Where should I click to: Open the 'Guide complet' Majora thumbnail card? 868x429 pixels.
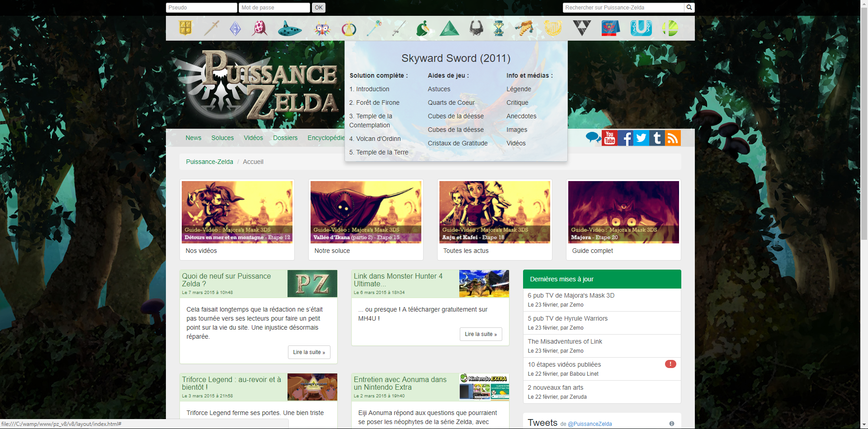[623, 219]
